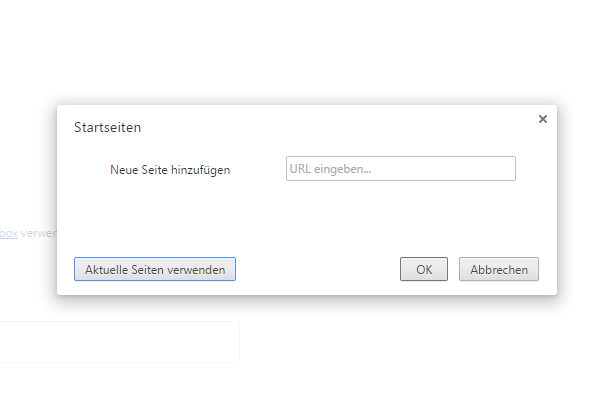Focus the new startup page URL box

400,169
